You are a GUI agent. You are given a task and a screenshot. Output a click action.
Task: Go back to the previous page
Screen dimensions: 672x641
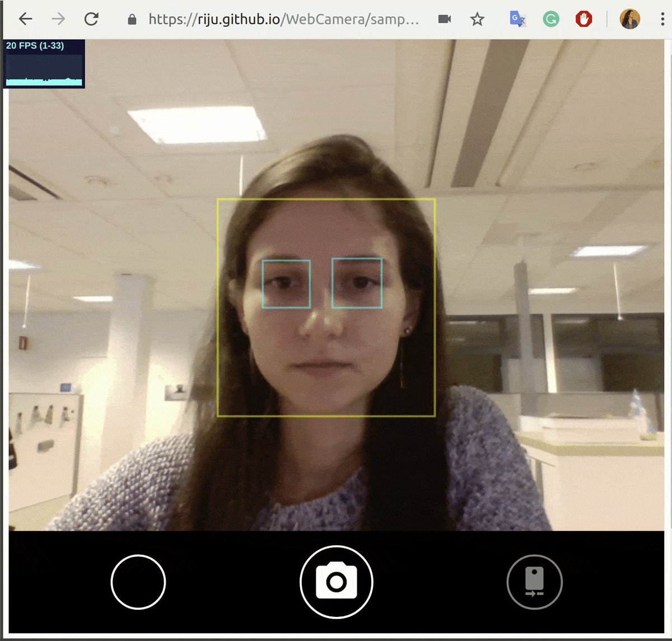(26, 20)
